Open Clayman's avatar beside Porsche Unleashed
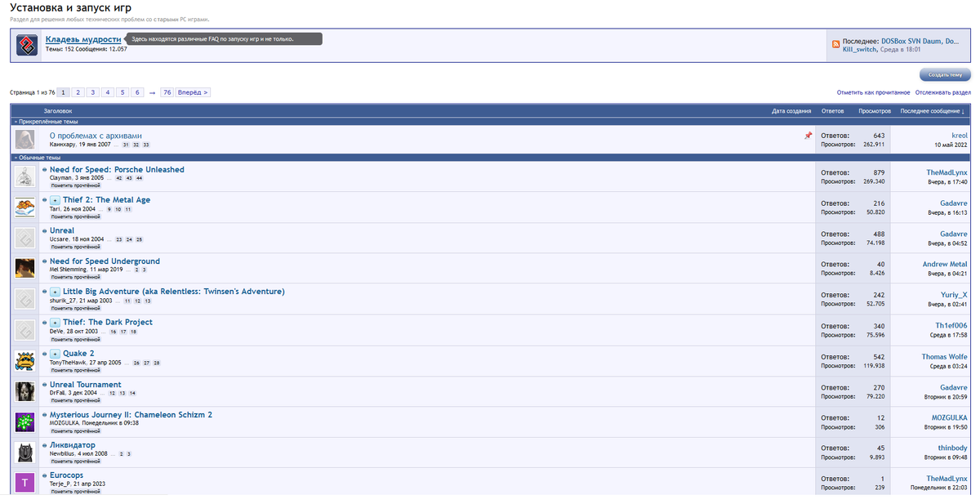 point(24,176)
